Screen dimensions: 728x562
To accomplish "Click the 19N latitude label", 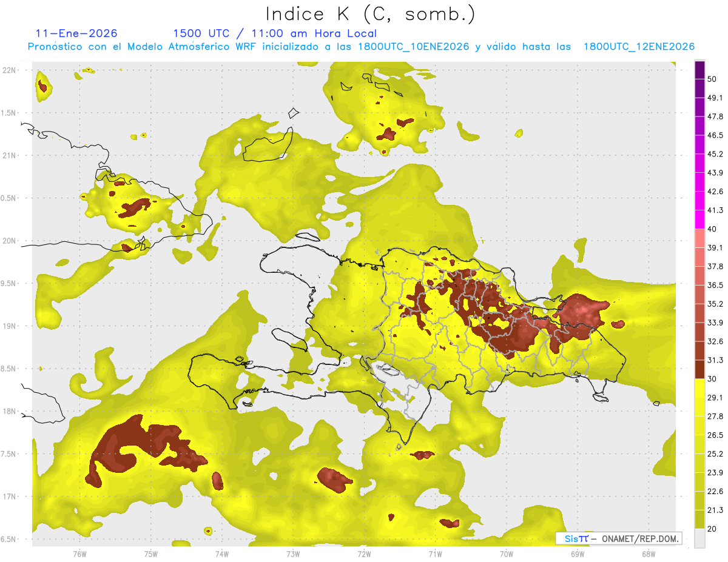I will tap(9, 326).
